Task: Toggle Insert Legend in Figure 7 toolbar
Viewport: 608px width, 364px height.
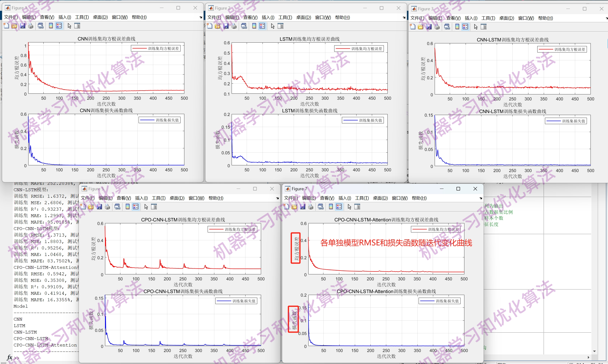Action: pos(339,207)
